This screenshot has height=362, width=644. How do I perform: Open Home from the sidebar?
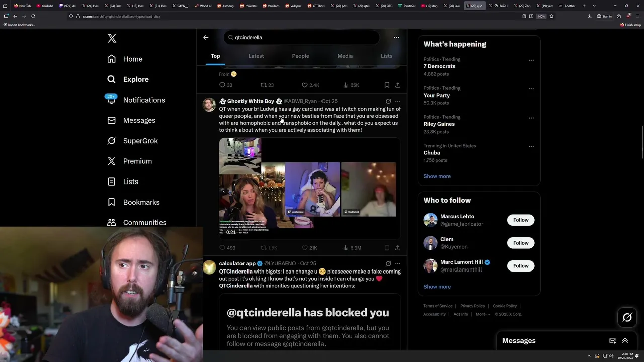125,59
